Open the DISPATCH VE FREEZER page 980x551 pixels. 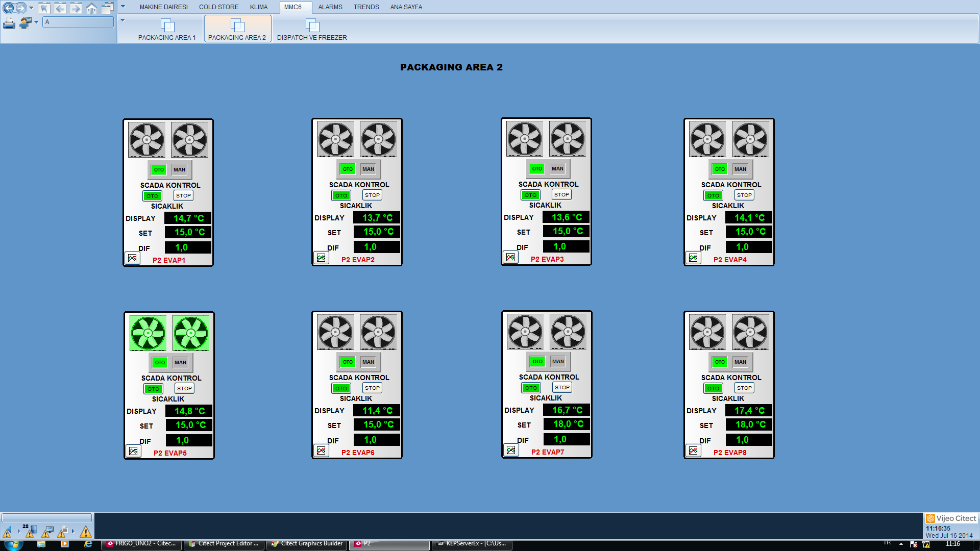point(312,30)
